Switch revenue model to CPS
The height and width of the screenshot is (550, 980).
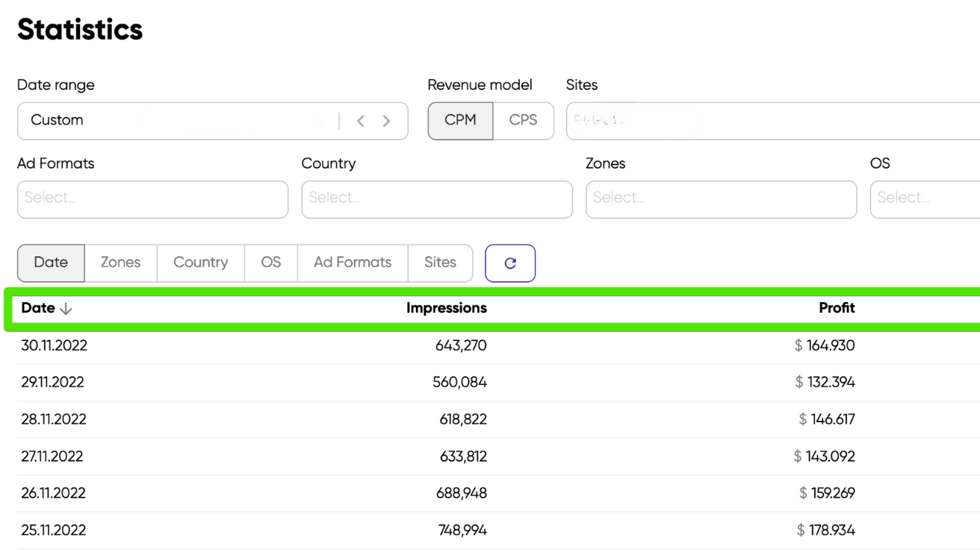[523, 120]
